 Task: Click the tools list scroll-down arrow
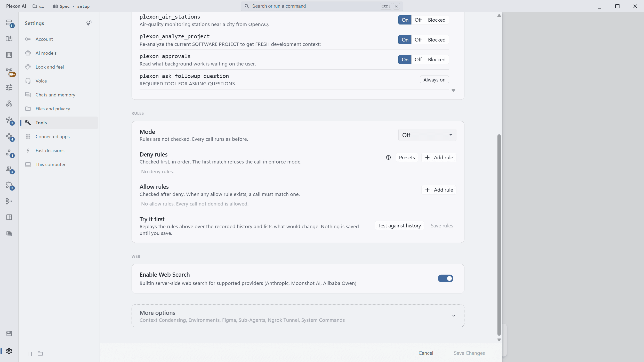click(x=453, y=90)
